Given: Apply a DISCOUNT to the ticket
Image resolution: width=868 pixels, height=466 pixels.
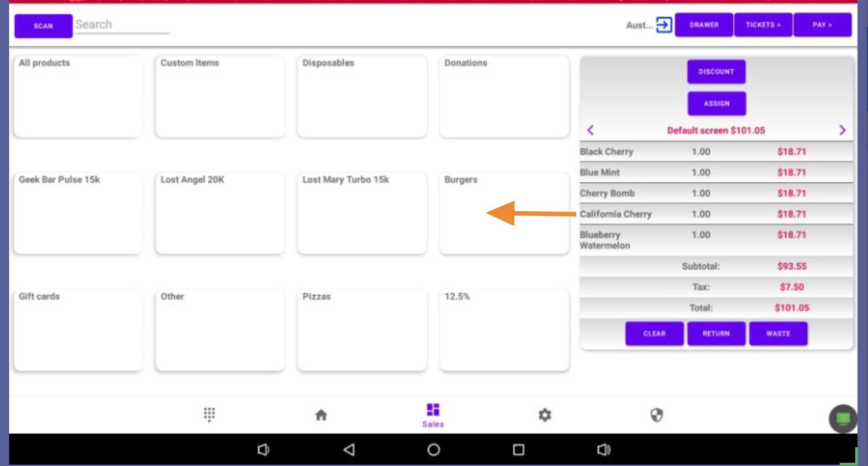Looking at the screenshot, I should click(x=716, y=72).
